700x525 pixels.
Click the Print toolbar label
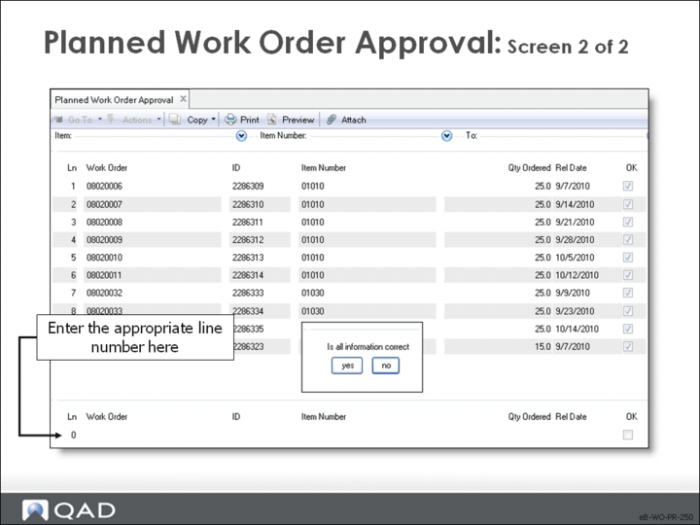point(250,120)
